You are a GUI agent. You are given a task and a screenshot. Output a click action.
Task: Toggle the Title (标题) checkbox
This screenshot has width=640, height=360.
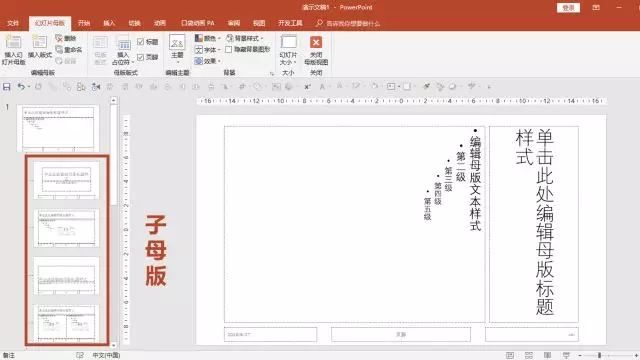pos(140,42)
